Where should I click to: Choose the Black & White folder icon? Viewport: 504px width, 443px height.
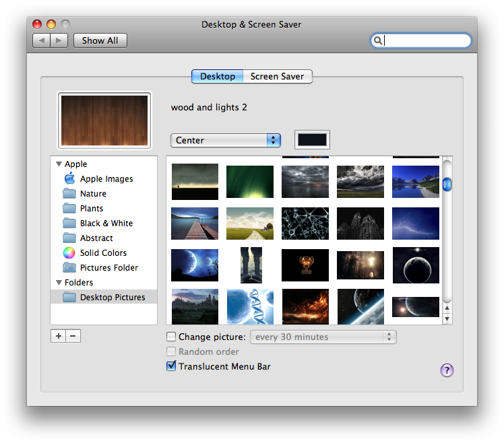coord(69,223)
